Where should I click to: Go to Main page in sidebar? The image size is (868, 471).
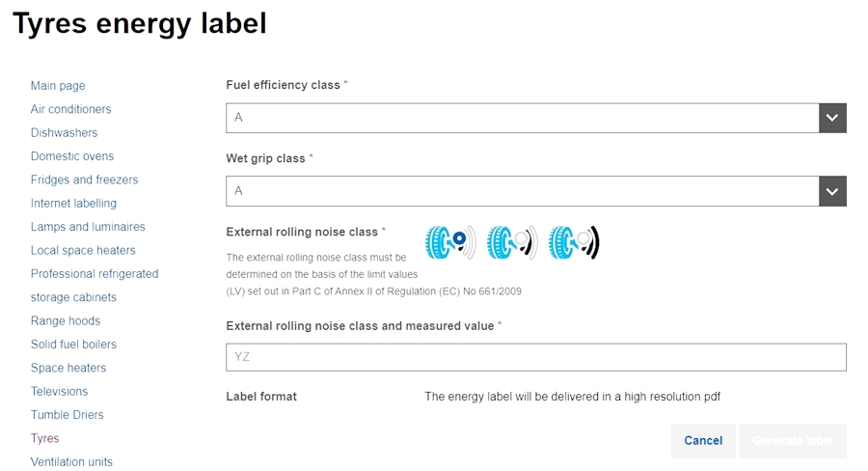[x=58, y=86]
